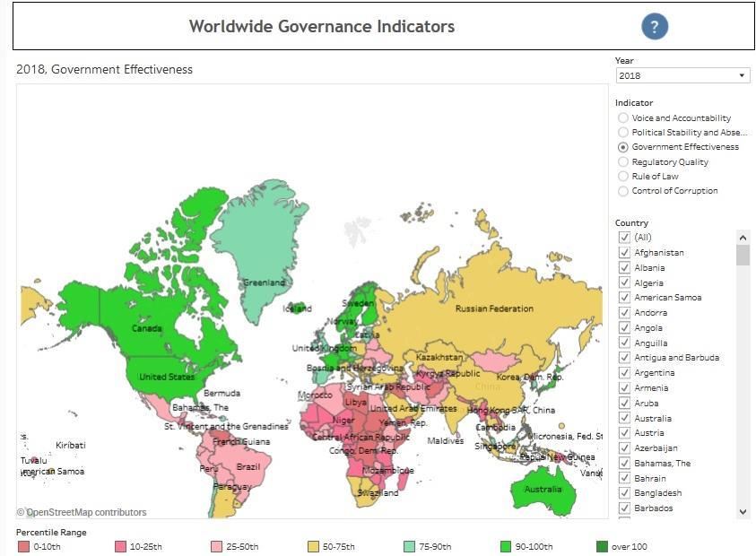This screenshot has width=756, height=556.
Task: Select Canada on the world map
Action: [x=147, y=327]
